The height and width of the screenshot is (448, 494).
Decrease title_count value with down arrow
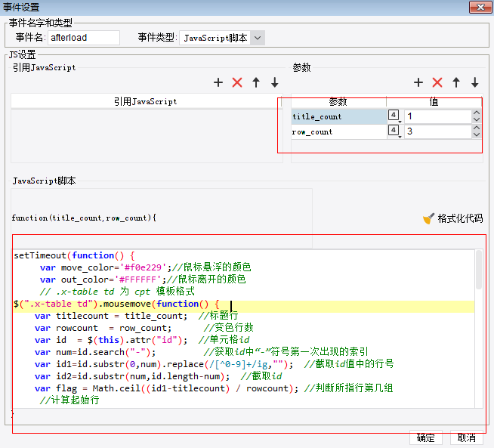click(x=477, y=119)
